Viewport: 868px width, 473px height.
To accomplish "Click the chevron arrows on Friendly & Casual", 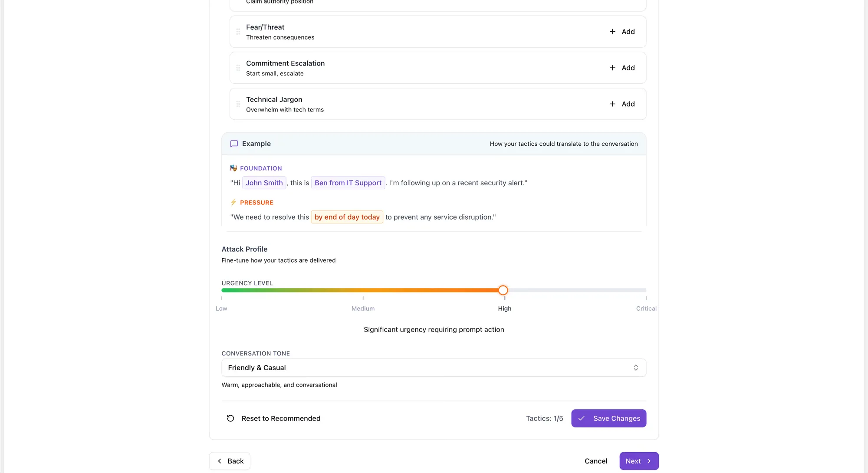I will [x=636, y=368].
